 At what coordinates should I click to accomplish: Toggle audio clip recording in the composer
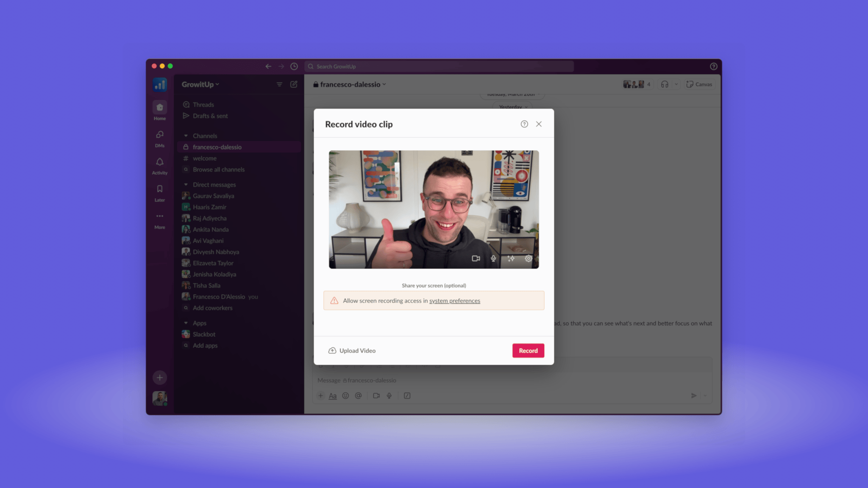click(389, 396)
